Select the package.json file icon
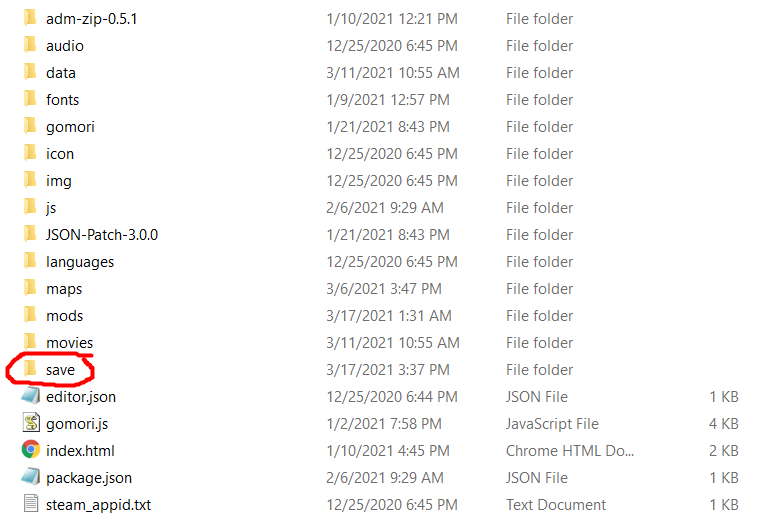771x518 pixels. [30, 477]
